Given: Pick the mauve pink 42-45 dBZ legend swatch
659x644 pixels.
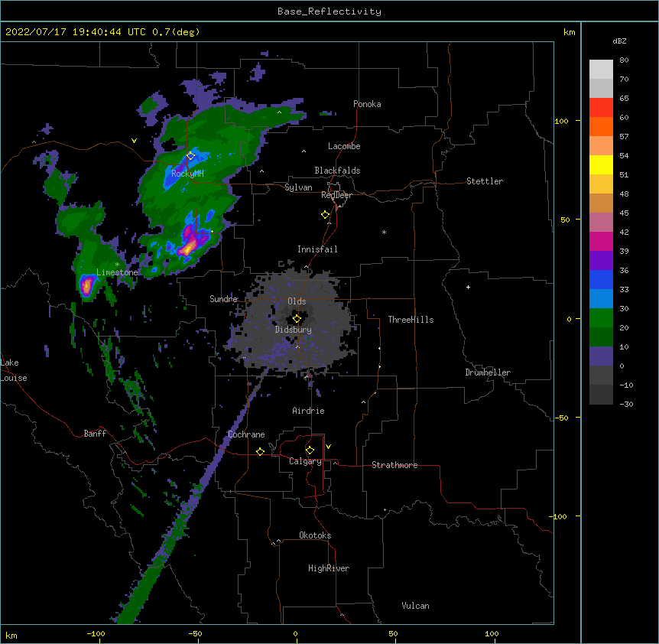Looking at the screenshot, I should point(601,223).
